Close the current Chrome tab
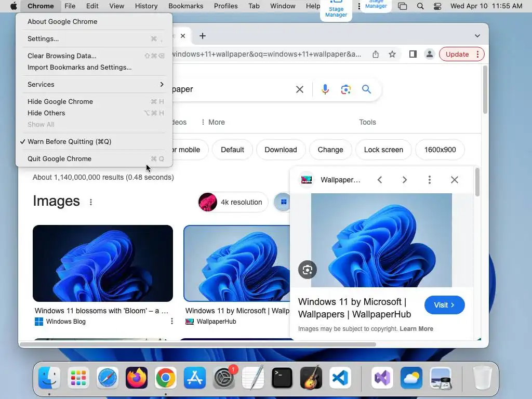The image size is (532, 399). click(183, 36)
